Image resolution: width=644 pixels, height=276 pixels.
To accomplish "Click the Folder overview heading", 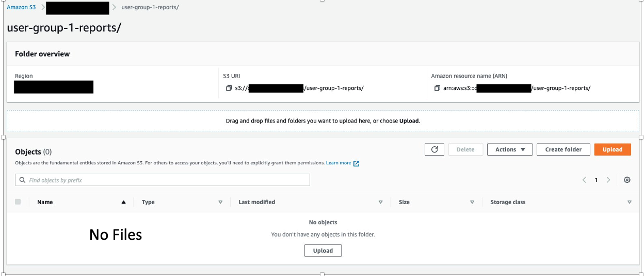I will pyautogui.click(x=42, y=54).
